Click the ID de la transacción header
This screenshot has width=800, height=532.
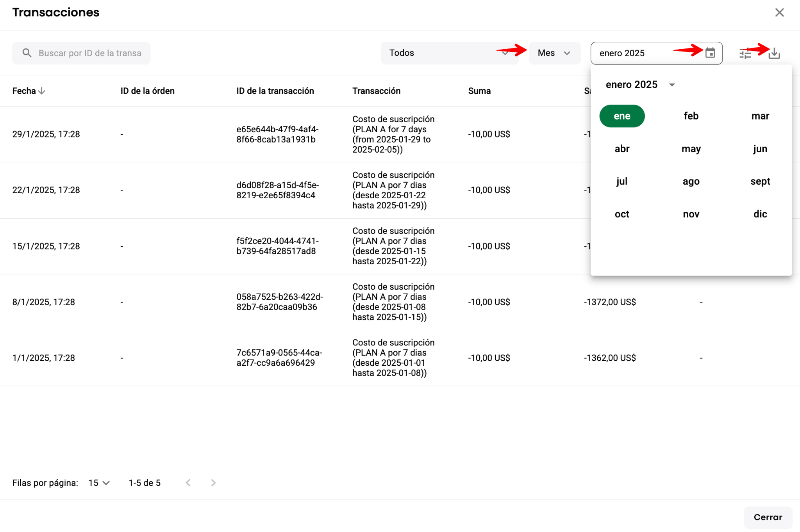click(275, 91)
